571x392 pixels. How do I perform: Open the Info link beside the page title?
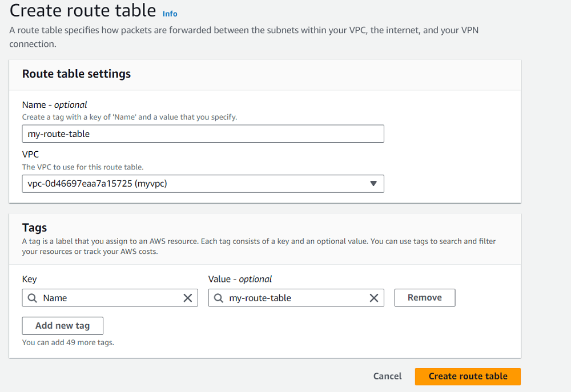click(x=170, y=14)
